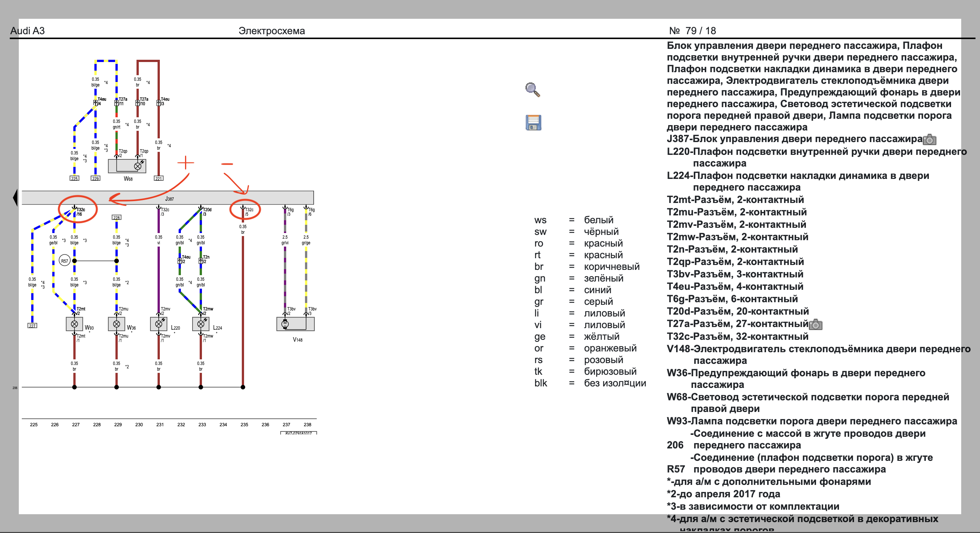The image size is (980, 533).
Task: Select the J387 control unit bar
Action: [168, 198]
